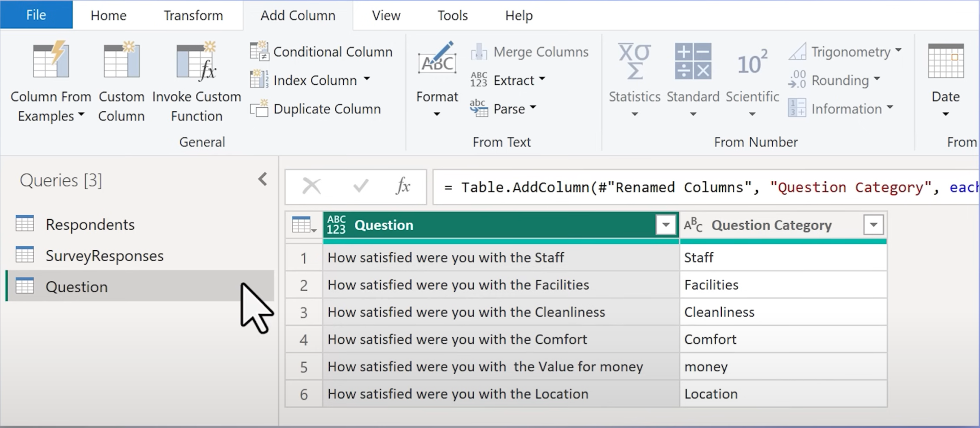
Task: Select row number 4
Action: click(x=304, y=340)
